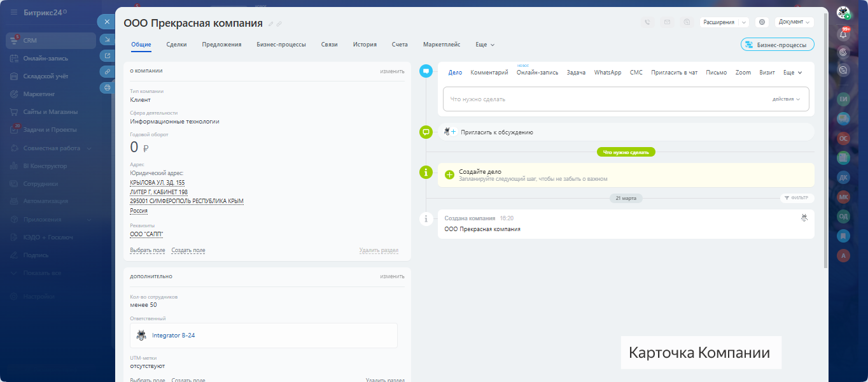
Task: Close the company card slider panel
Action: (x=106, y=22)
